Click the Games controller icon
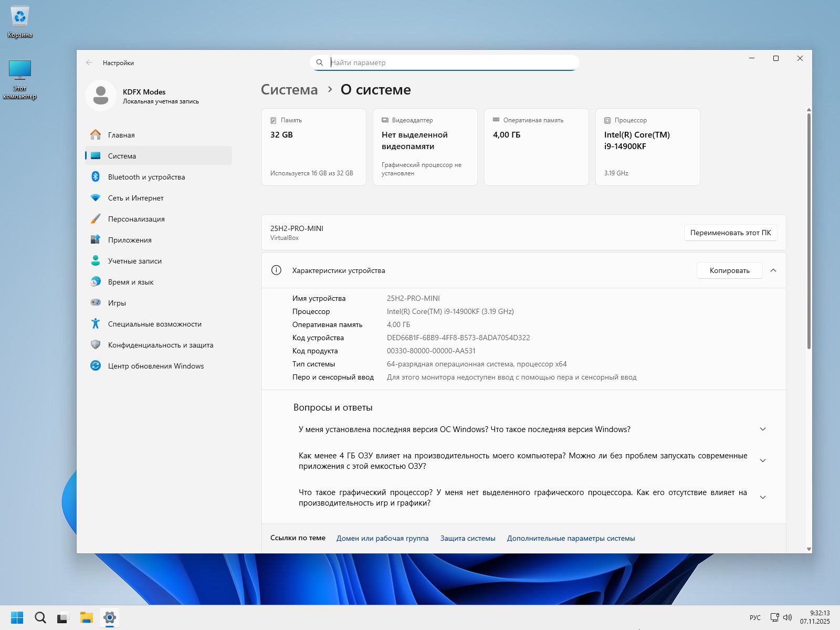 coord(96,303)
